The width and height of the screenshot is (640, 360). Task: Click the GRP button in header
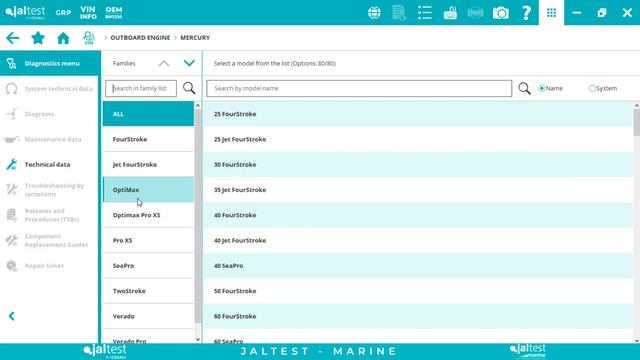click(63, 13)
